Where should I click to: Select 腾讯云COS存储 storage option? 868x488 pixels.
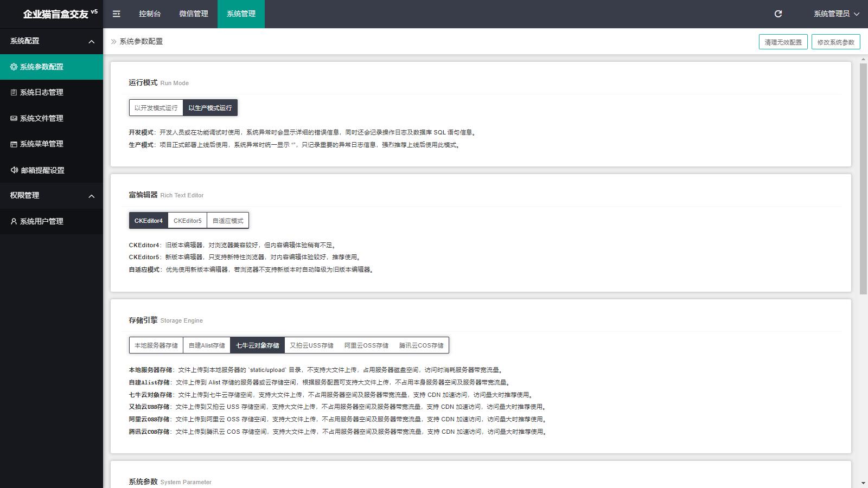[x=421, y=345]
